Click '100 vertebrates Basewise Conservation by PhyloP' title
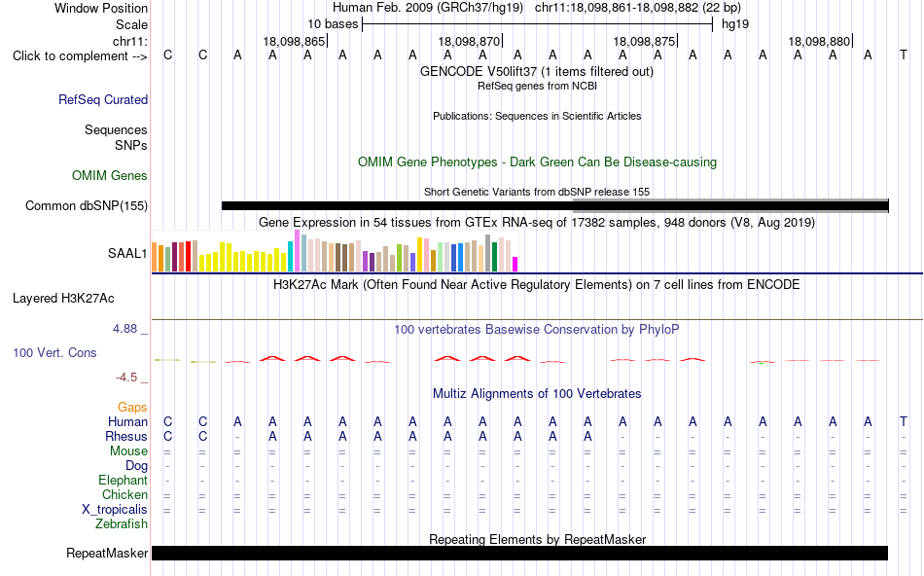 tap(536, 330)
